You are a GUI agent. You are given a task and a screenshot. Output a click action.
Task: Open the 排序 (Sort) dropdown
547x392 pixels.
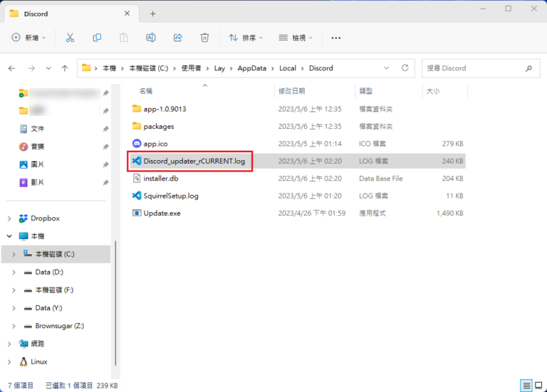pyautogui.click(x=246, y=38)
